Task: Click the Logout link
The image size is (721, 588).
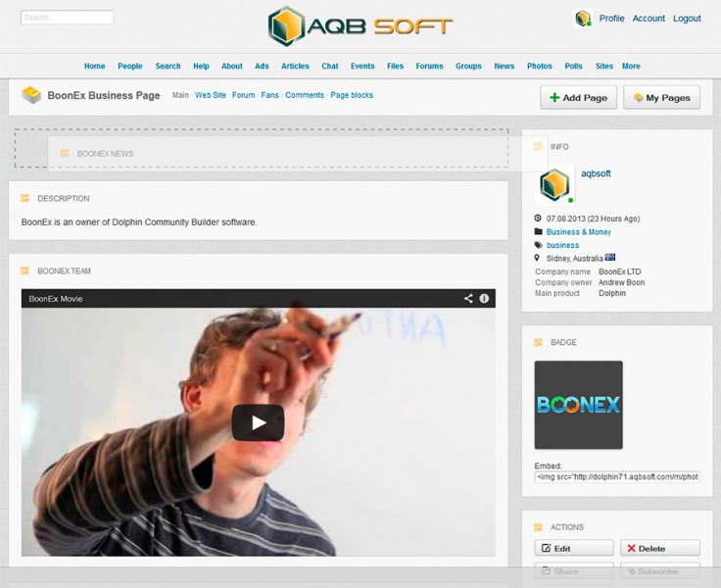Action: tap(687, 19)
